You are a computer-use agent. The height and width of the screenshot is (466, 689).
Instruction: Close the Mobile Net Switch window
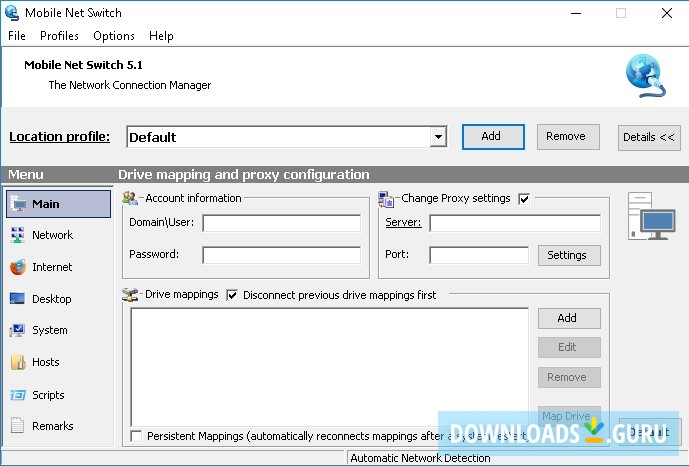pos(667,13)
